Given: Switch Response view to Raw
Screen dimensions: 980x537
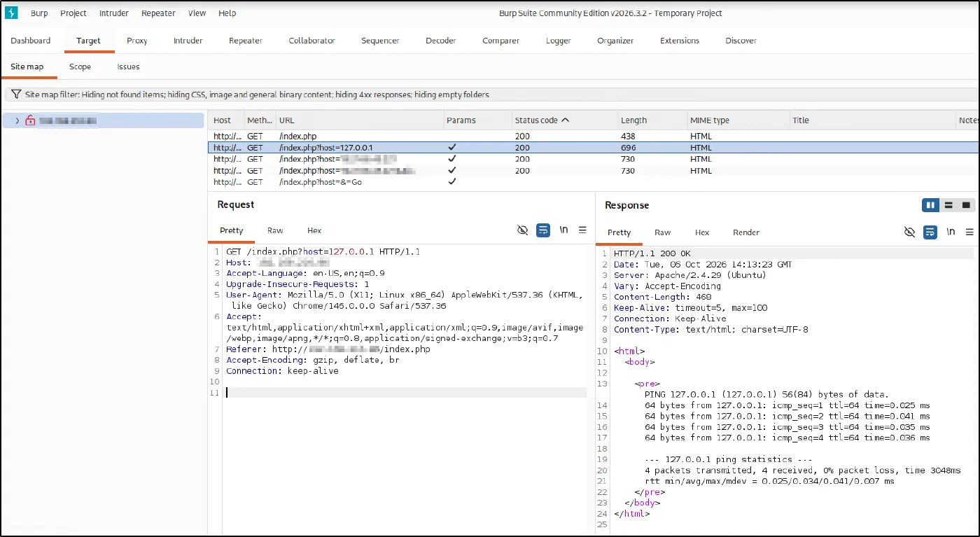Looking at the screenshot, I should tap(662, 232).
